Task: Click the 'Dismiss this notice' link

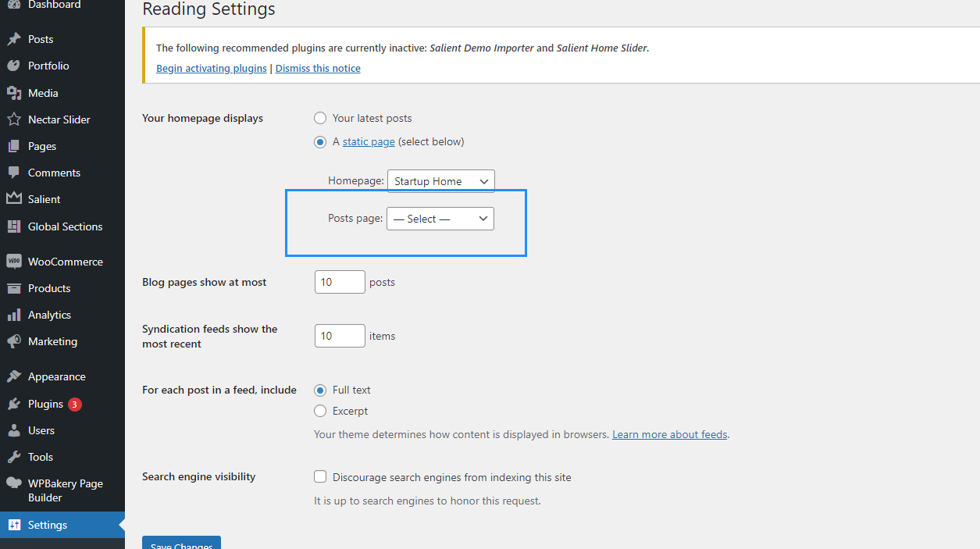Action: 318,68
